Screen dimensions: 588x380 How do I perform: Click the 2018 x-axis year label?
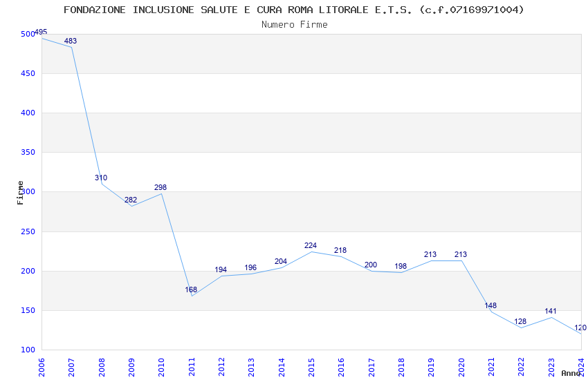click(x=401, y=366)
